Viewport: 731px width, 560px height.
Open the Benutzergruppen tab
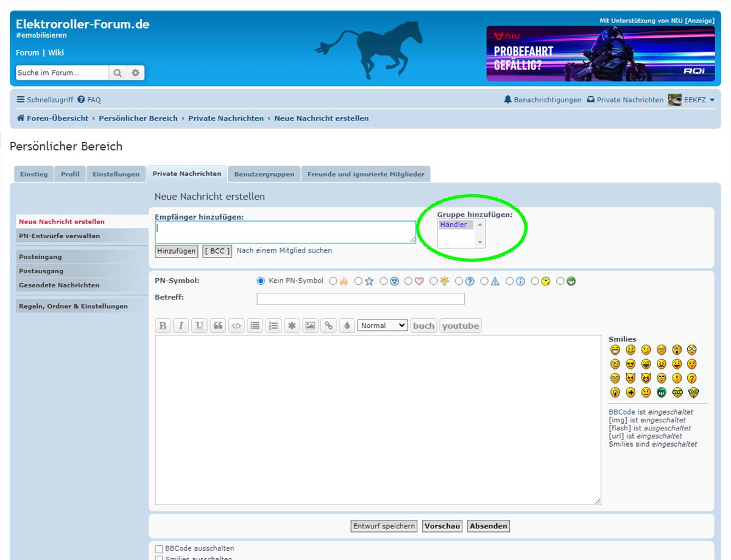[x=264, y=174]
